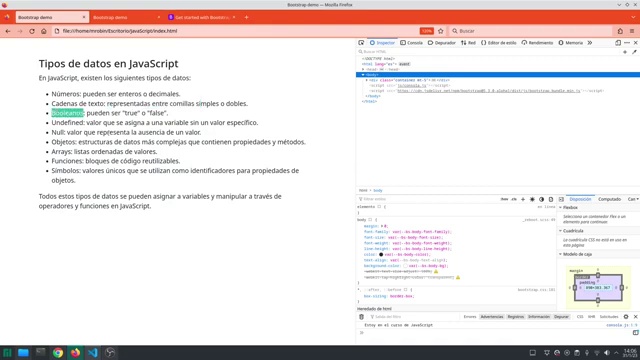The height and width of the screenshot is (360, 640).
Task: Collapse the Modelo de caja section
Action: pos(561,254)
